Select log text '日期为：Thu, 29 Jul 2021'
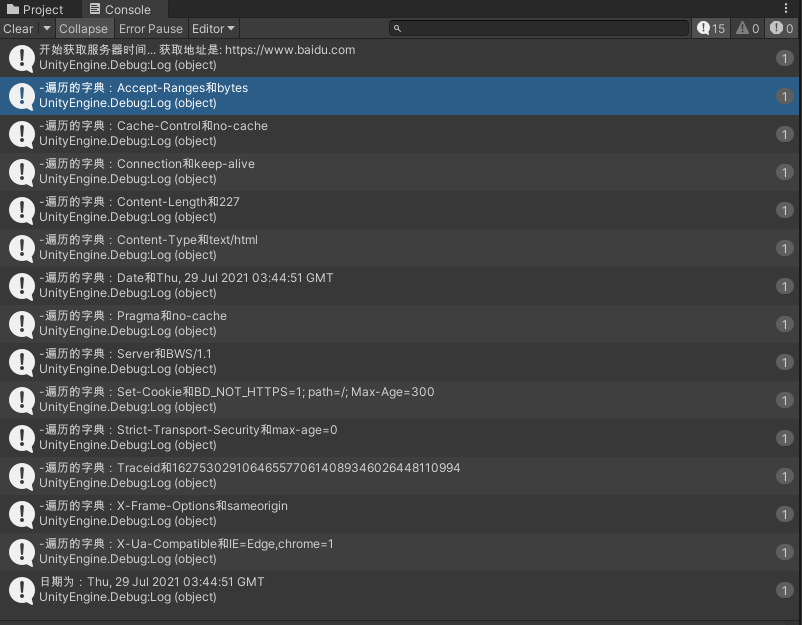Image resolution: width=802 pixels, height=625 pixels. 110,582
